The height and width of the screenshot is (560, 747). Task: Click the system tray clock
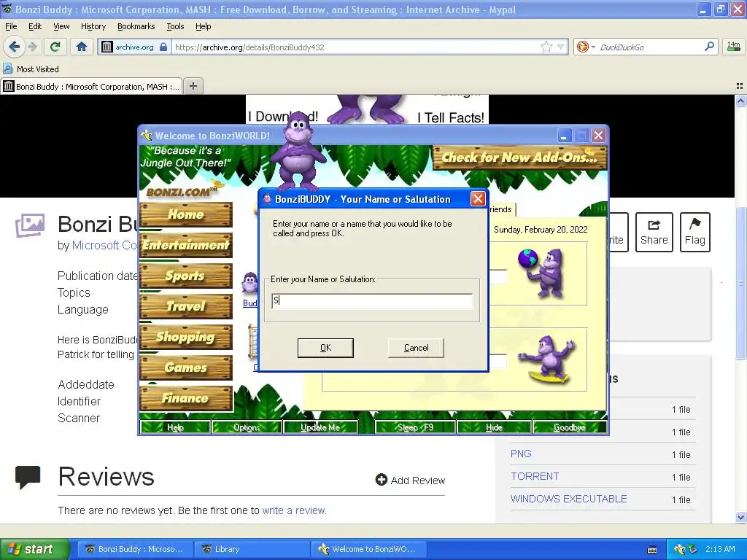720,549
